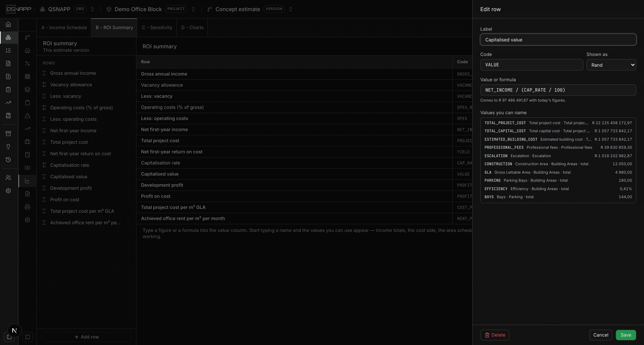Open the briefcase icon in secondary sidebar
Viewport: 644px width, 345px height.
coord(27,141)
